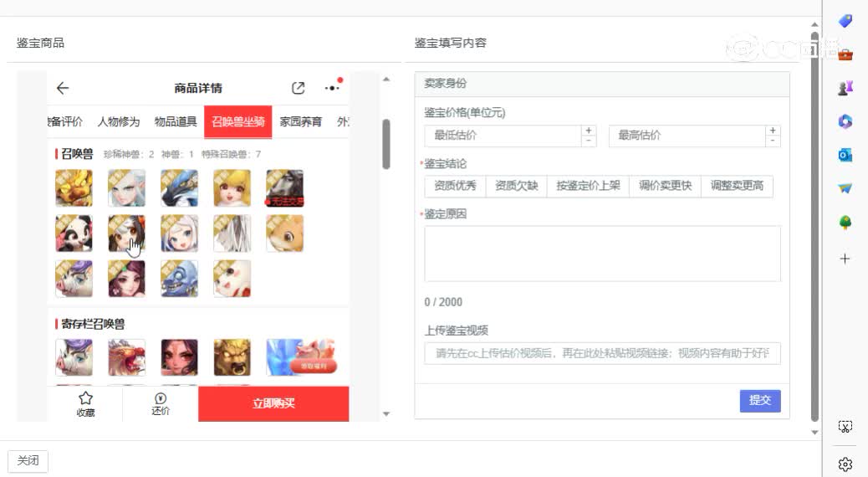The height and width of the screenshot is (477, 868).
Task: Select the blue monster summon avatar
Action: pos(179,279)
